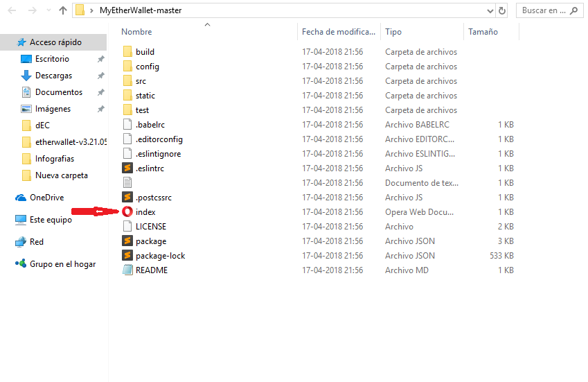Select the .editorconfig file icon
Viewport: 588px width, 382px height.
click(127, 139)
